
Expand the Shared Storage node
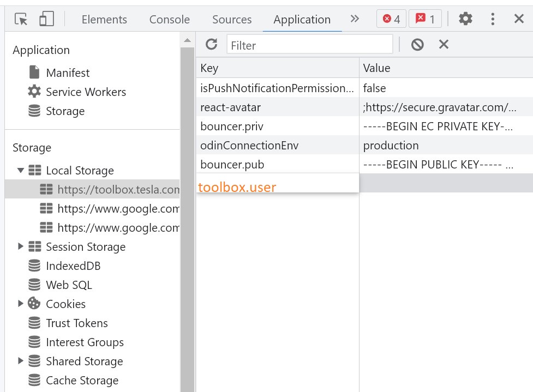pos(21,361)
